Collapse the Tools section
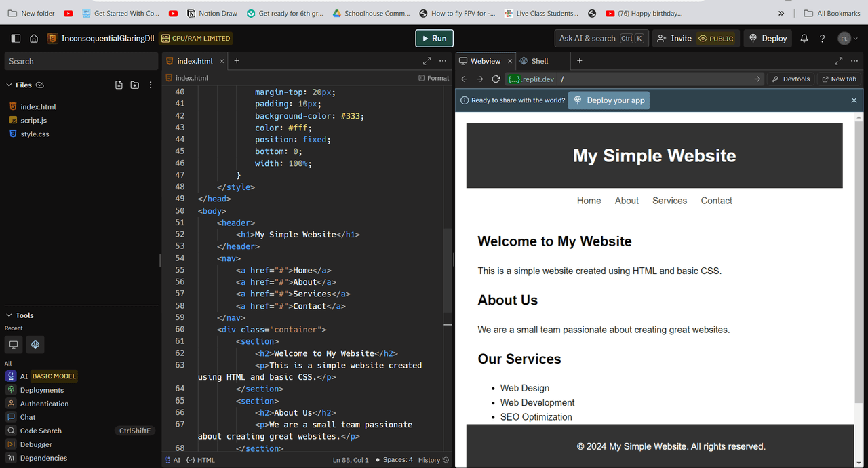Image resolution: width=868 pixels, height=468 pixels. pos(9,315)
